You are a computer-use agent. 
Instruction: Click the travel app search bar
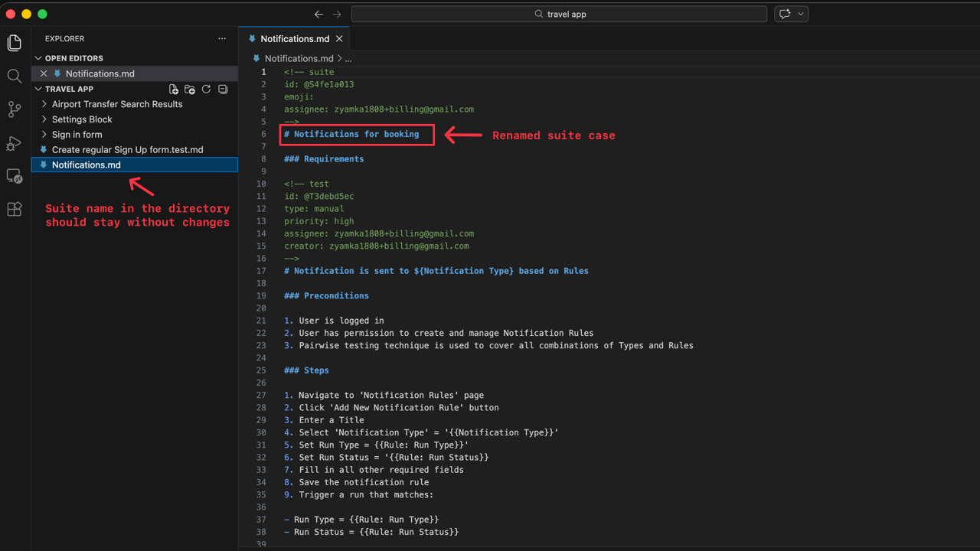coord(558,13)
